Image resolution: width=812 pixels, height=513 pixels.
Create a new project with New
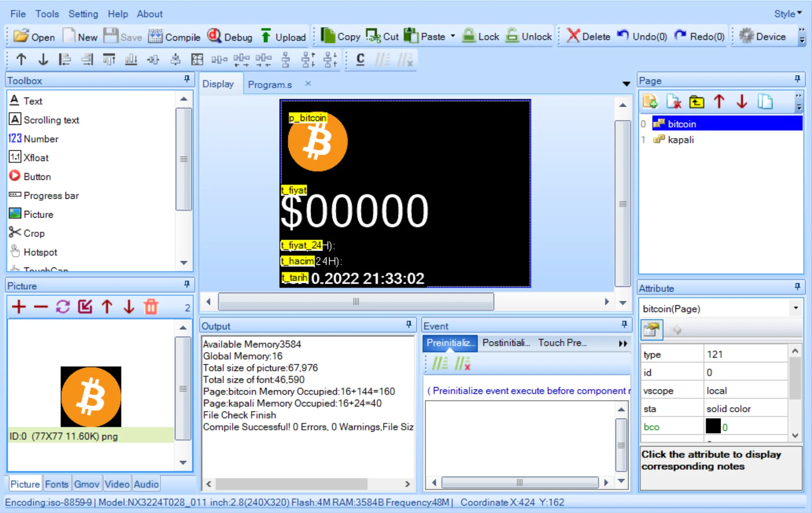point(80,36)
